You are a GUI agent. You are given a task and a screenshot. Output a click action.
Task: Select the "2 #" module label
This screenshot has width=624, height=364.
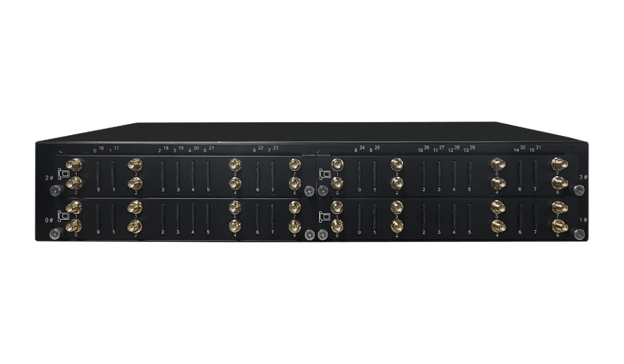(49, 177)
